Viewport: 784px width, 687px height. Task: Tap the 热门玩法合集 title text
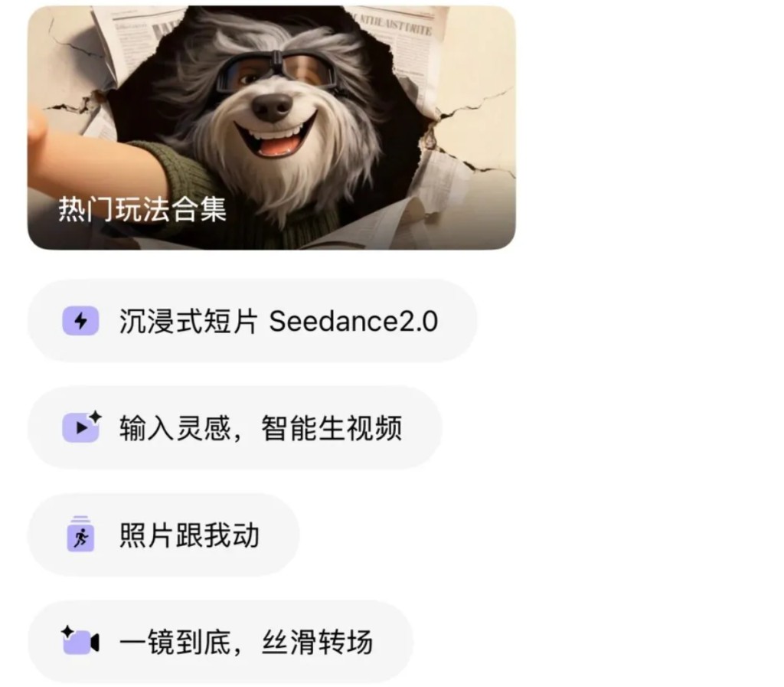tap(142, 209)
